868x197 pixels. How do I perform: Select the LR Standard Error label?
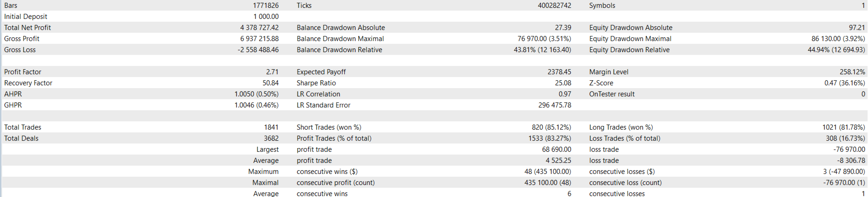click(324, 105)
